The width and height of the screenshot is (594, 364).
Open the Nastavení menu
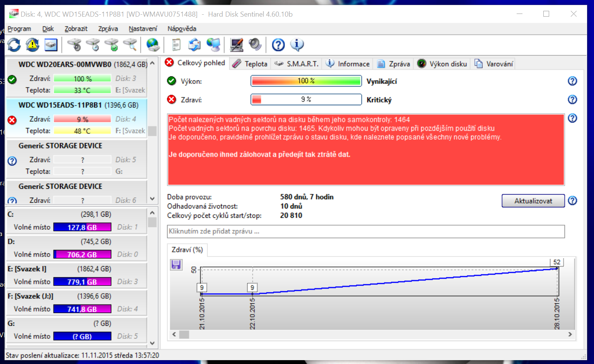coord(143,29)
